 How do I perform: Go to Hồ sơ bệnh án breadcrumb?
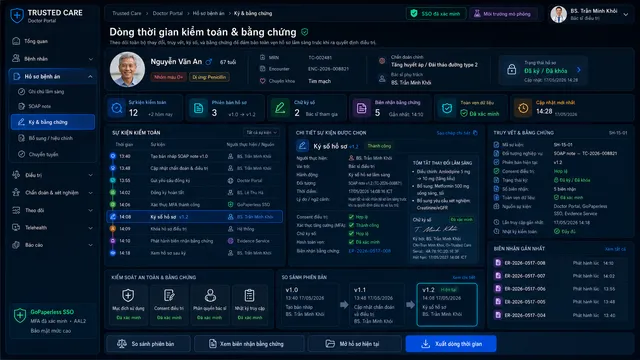click(x=209, y=13)
